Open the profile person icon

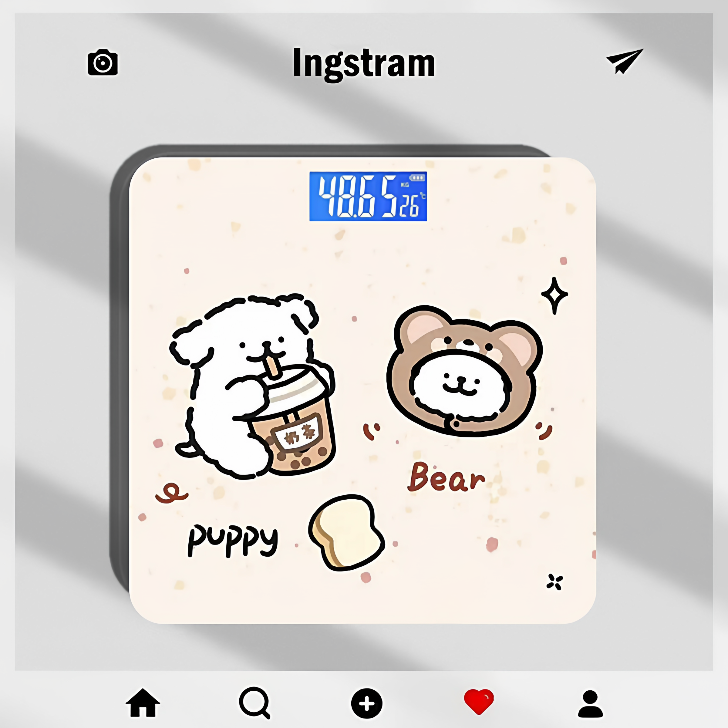point(591,703)
